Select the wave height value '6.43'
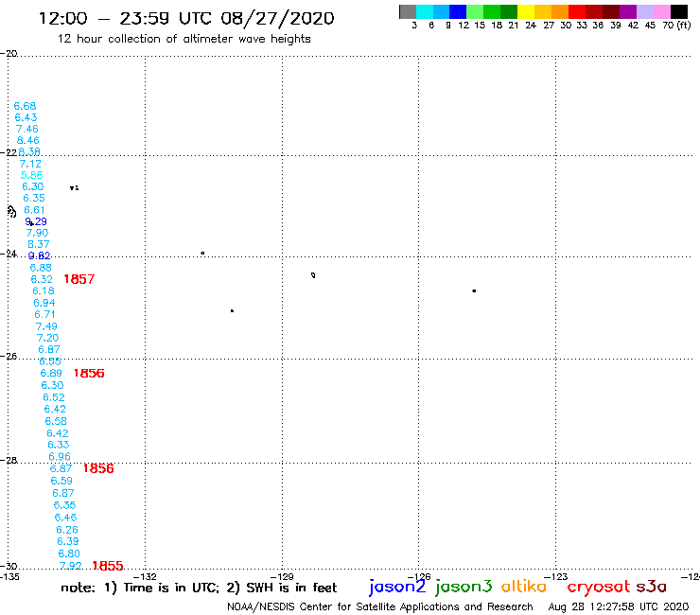700x615 pixels. click(x=26, y=117)
